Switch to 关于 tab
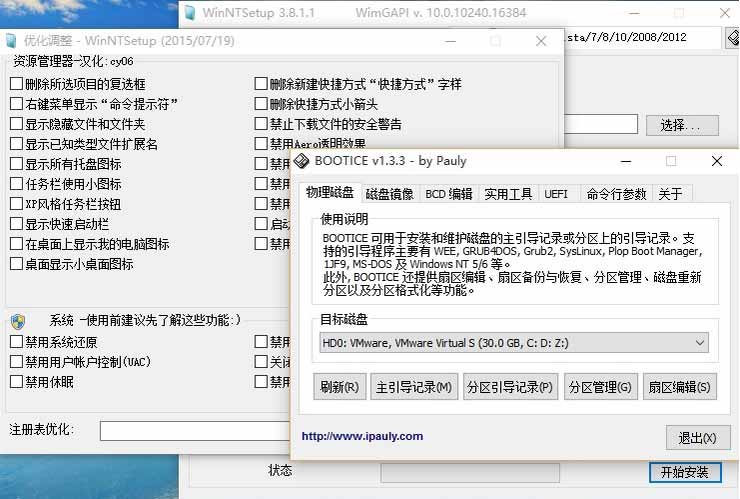 tap(670, 194)
